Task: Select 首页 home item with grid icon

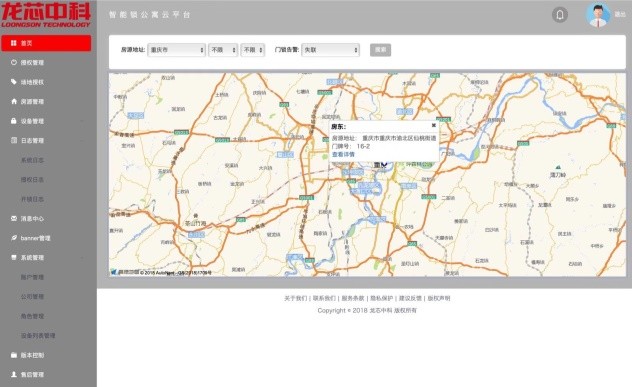Action: click(46, 43)
